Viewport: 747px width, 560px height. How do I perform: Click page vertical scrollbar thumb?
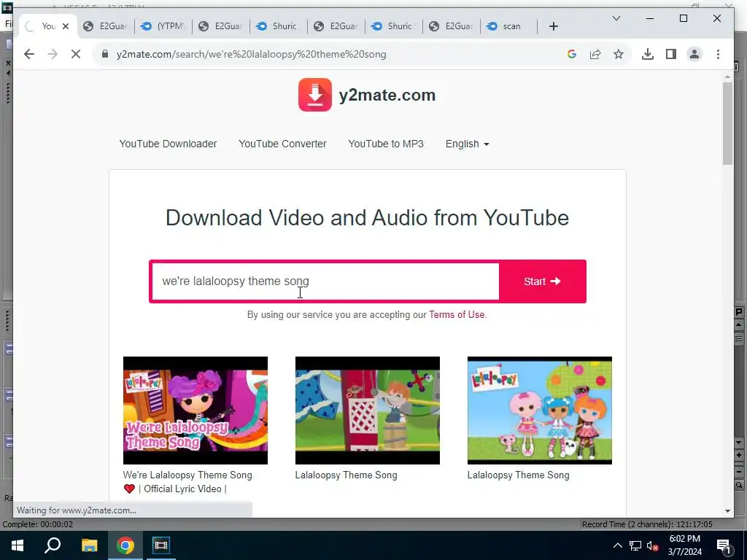click(x=727, y=123)
